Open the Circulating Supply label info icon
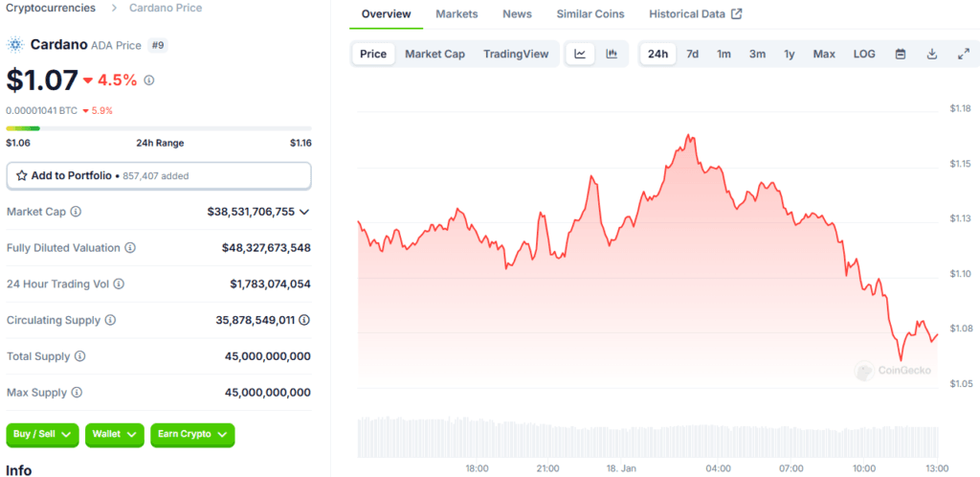The height and width of the screenshot is (477, 980). click(x=110, y=320)
